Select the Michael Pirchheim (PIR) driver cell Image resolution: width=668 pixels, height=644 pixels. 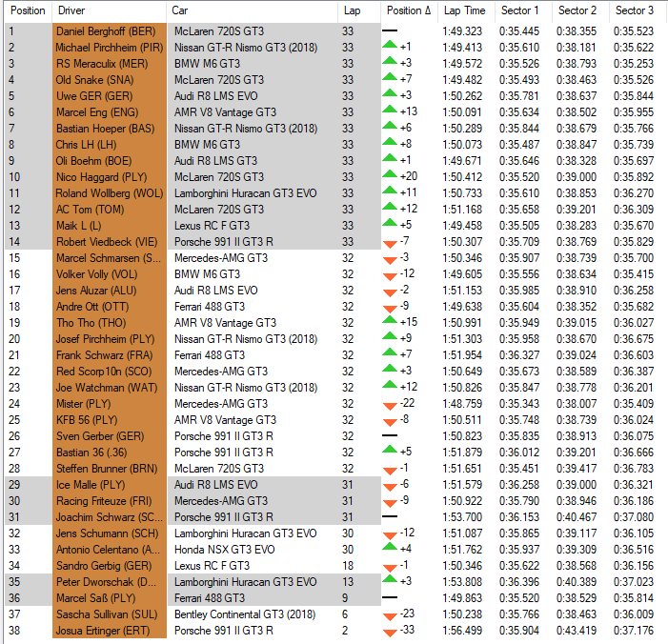coord(109,47)
